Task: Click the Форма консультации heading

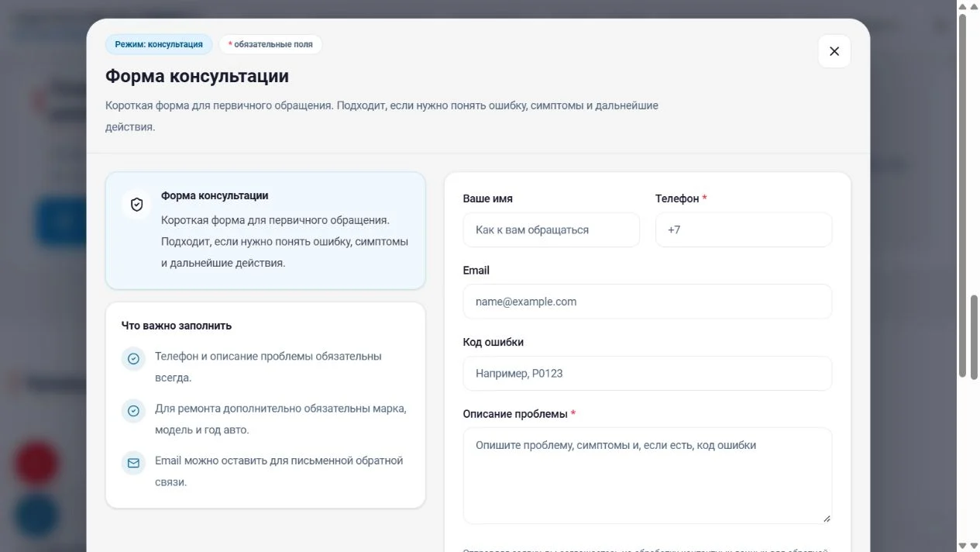Action: point(197,77)
